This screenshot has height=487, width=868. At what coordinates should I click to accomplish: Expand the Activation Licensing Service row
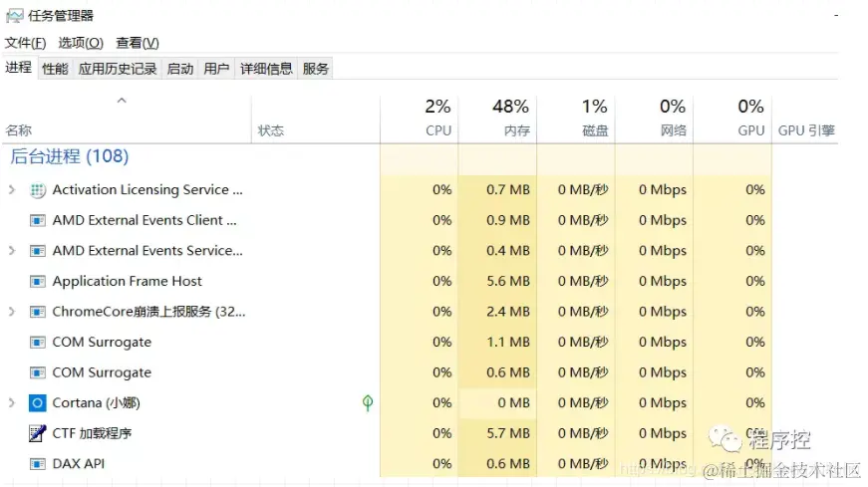pyautogui.click(x=12, y=190)
